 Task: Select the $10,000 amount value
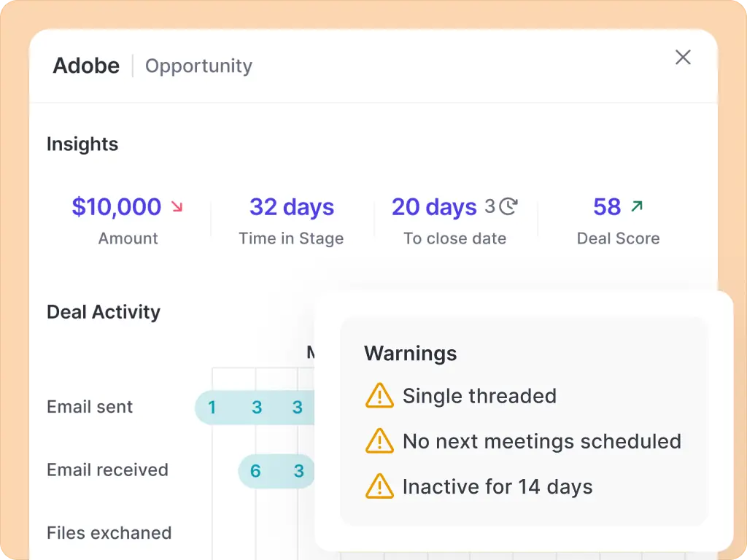coord(117,206)
